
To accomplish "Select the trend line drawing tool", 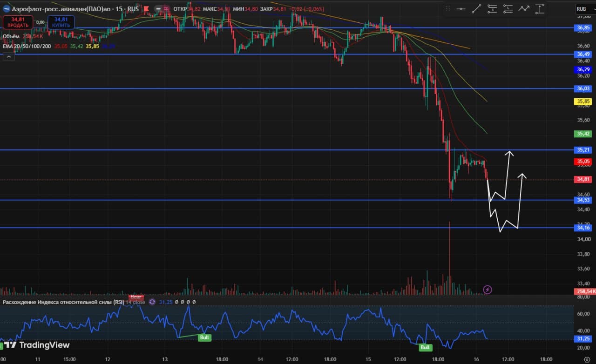I will point(477,8).
